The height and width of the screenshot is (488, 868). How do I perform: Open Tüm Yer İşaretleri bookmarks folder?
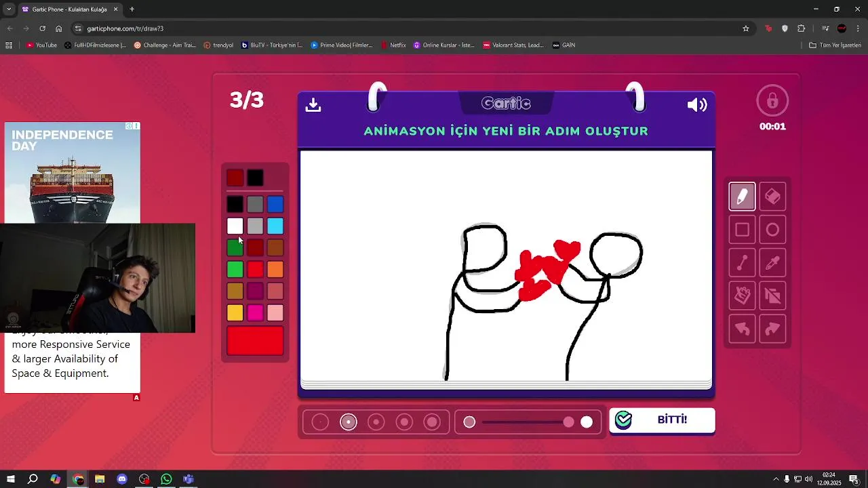(835, 45)
